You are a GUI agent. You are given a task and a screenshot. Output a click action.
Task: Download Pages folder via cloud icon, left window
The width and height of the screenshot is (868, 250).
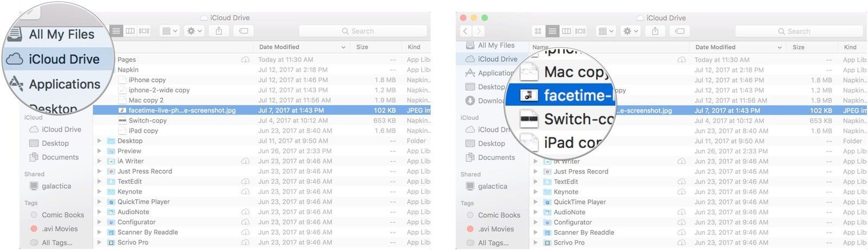(x=245, y=60)
